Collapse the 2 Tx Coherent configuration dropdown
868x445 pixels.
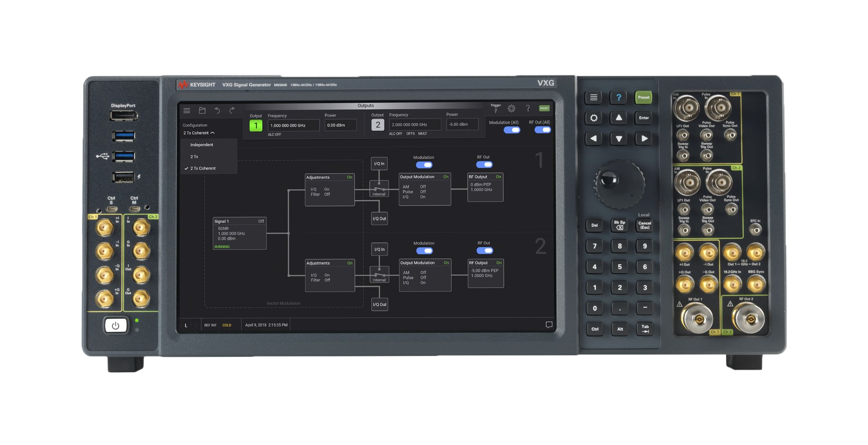[199, 133]
